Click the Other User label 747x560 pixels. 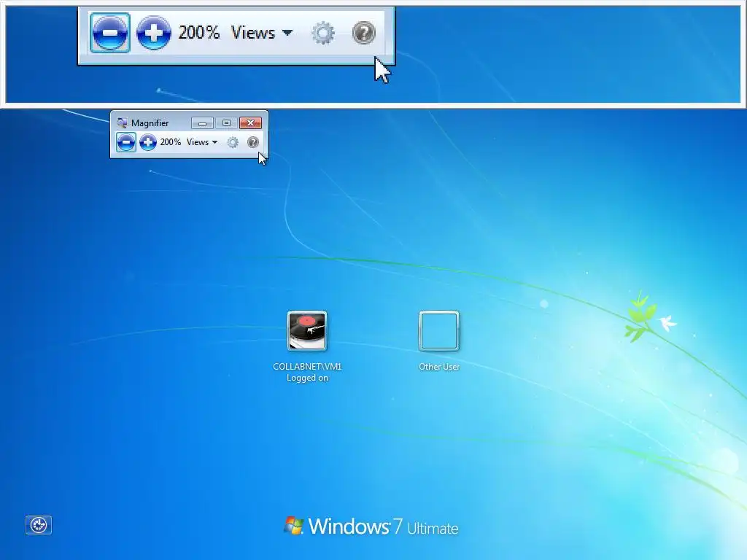(438, 366)
